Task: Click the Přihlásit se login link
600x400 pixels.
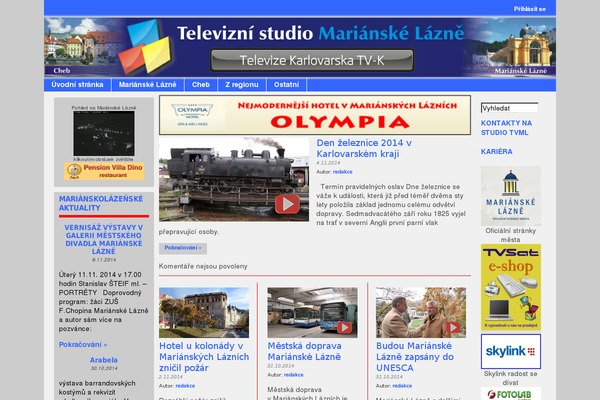Action: 530,9
